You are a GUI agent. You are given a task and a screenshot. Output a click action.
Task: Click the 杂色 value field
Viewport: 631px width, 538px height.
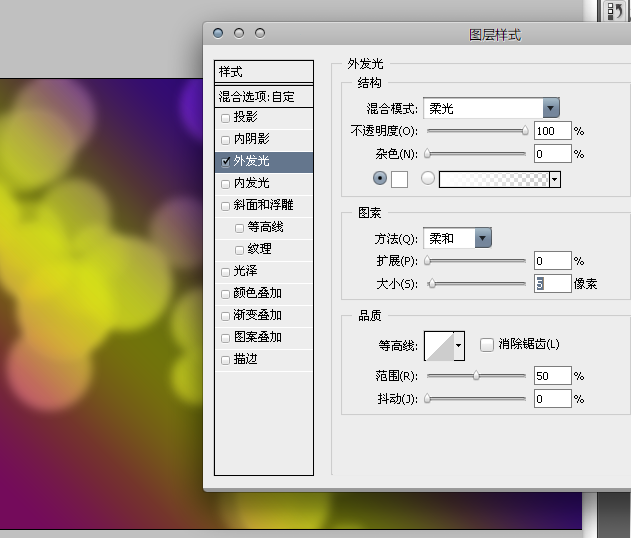click(x=553, y=154)
